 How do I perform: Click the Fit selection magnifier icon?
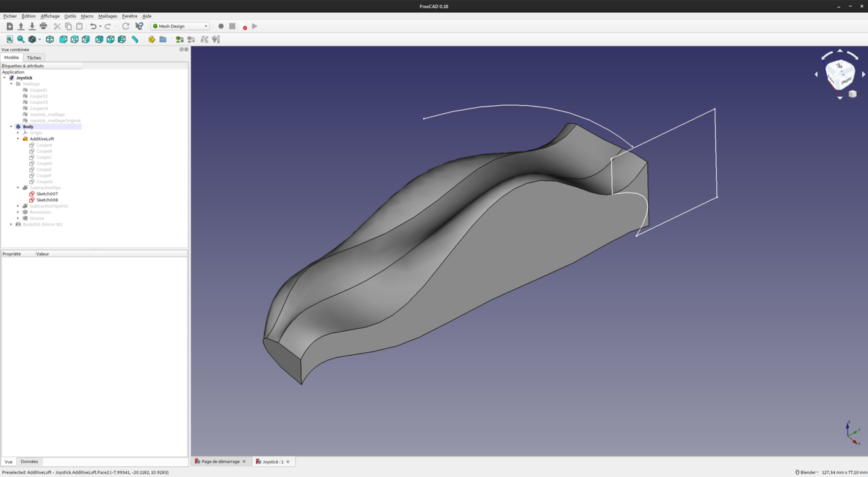click(20, 39)
